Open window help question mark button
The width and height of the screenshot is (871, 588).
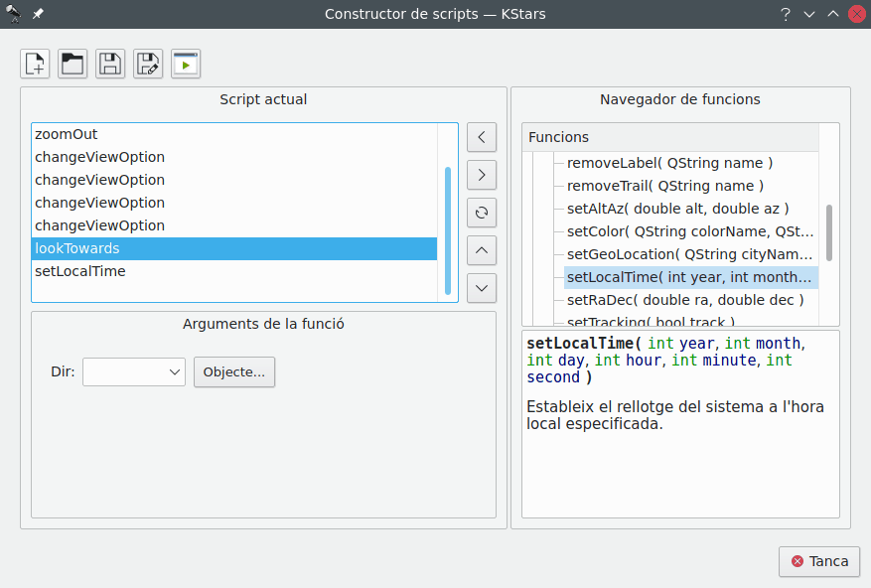(785, 14)
